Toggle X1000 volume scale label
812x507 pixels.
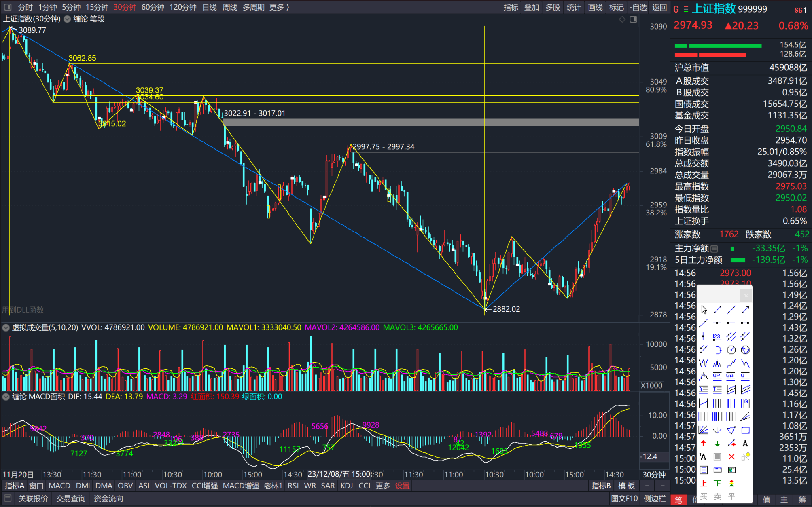651,385
